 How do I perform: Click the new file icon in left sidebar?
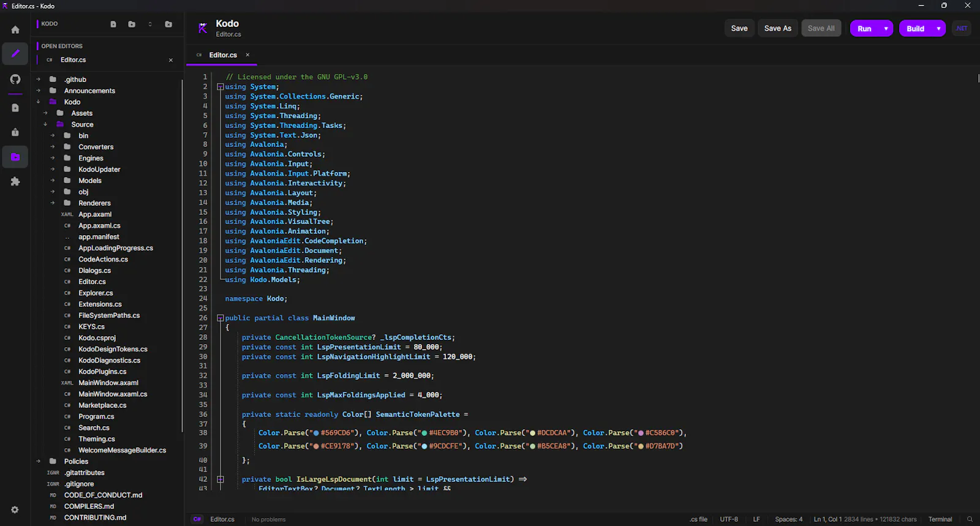click(15, 108)
